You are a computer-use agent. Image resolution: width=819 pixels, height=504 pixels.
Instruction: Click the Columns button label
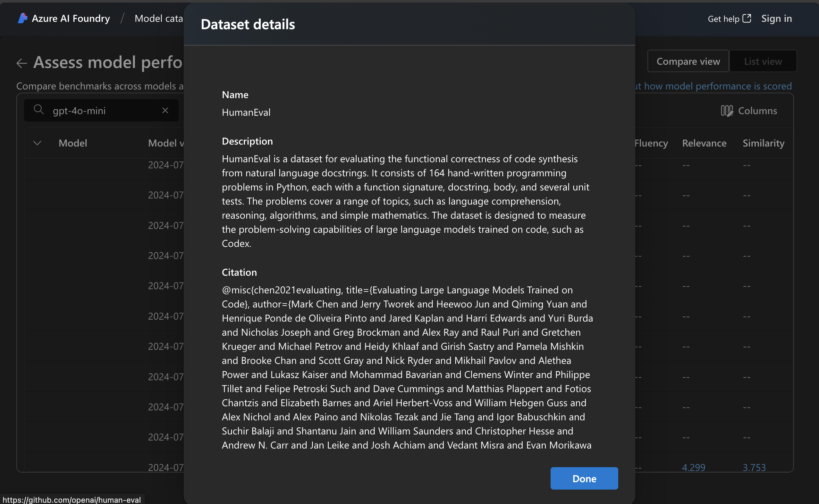pos(757,111)
